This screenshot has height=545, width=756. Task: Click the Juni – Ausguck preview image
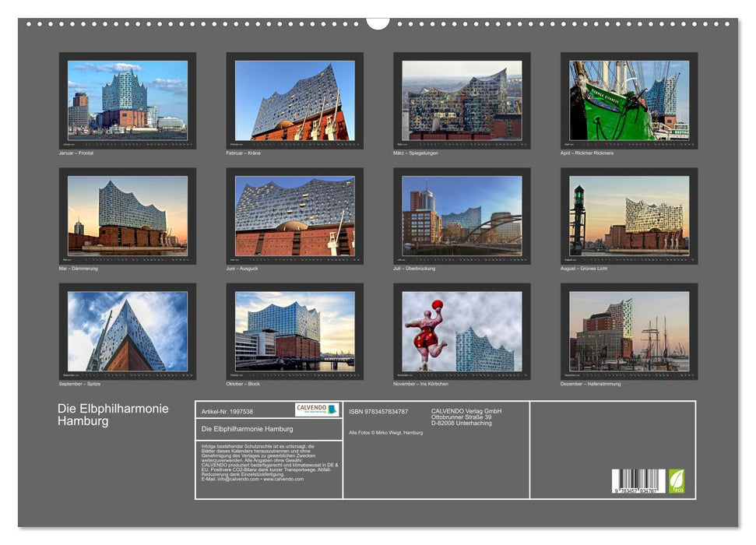[x=294, y=218]
